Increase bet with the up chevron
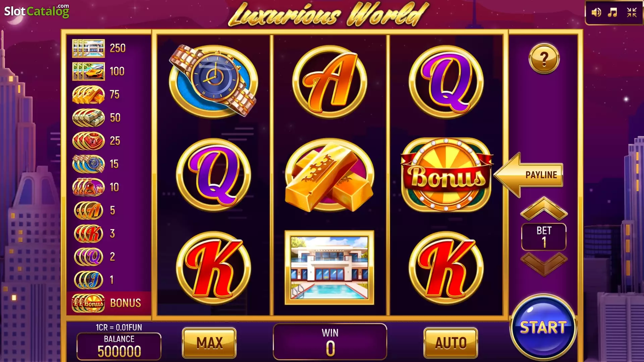This screenshot has width=644, height=362. pos(544,208)
